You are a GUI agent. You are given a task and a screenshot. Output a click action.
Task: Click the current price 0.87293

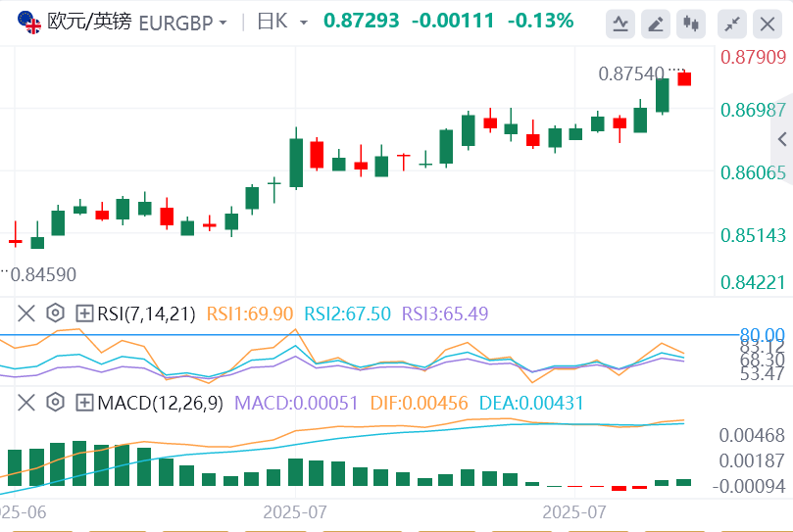(362, 21)
